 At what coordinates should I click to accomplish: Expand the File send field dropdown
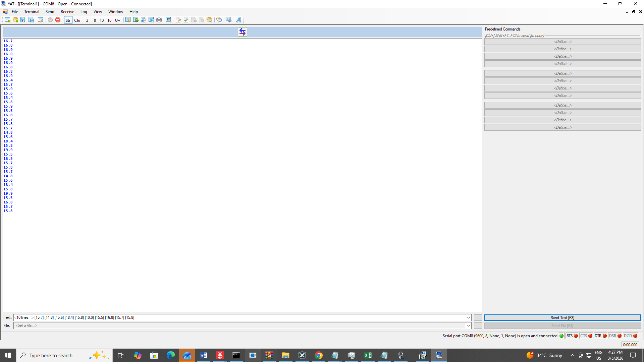[468, 325]
